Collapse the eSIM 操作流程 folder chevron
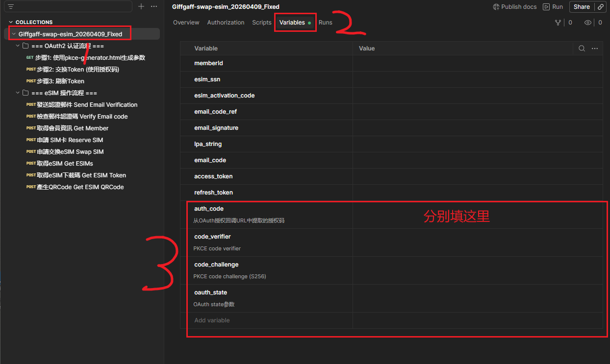Screen dimensions: 610x364 click(18, 93)
